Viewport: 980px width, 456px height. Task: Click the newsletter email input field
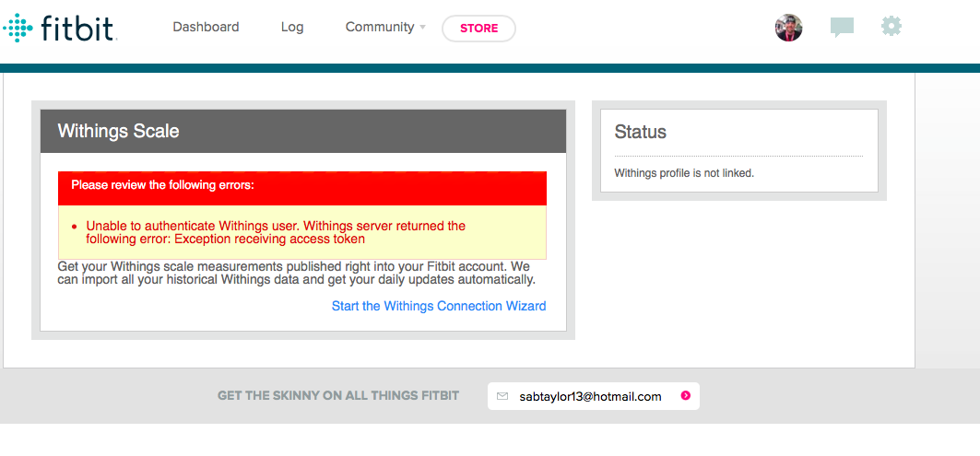tap(590, 396)
